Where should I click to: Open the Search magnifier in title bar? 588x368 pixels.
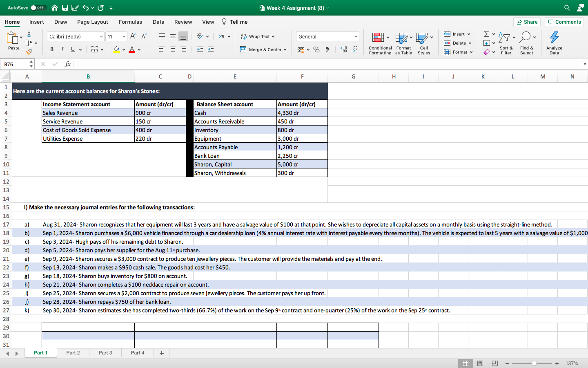[567, 8]
